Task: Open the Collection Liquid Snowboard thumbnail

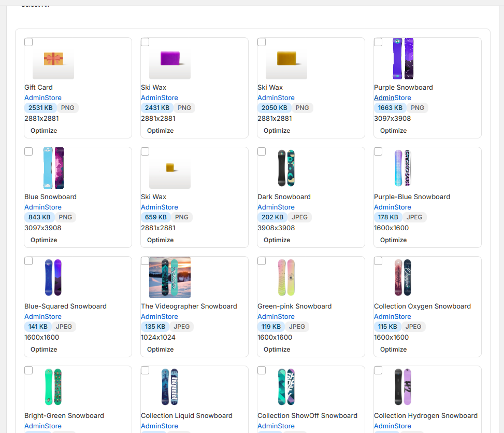Action: 170,387
